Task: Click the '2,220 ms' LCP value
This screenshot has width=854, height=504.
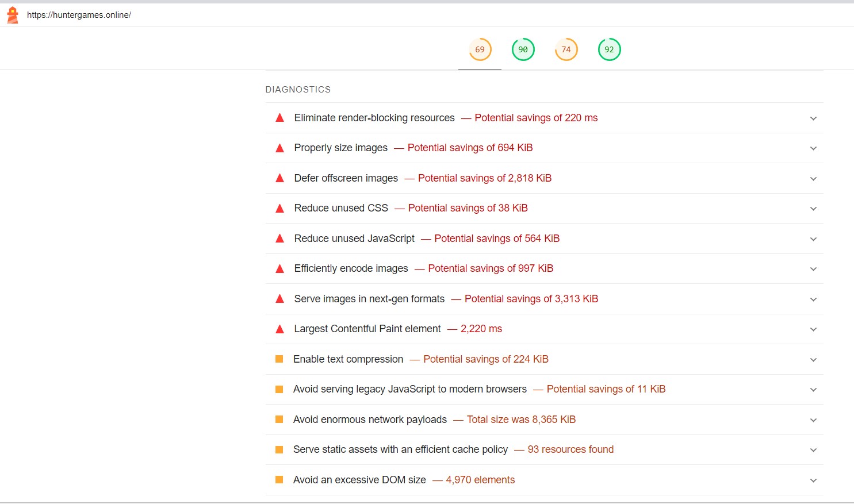Action: click(x=481, y=329)
